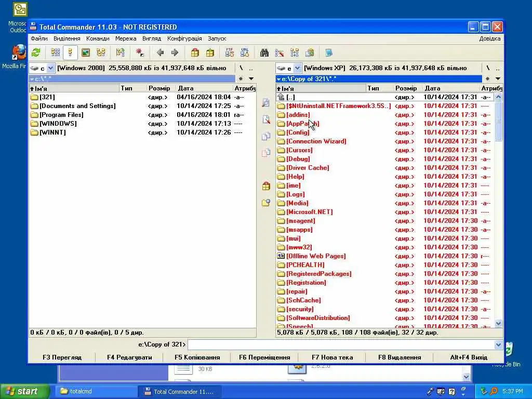Open the FTP connect icon
Screen dimensions: 532x399
point(229,52)
